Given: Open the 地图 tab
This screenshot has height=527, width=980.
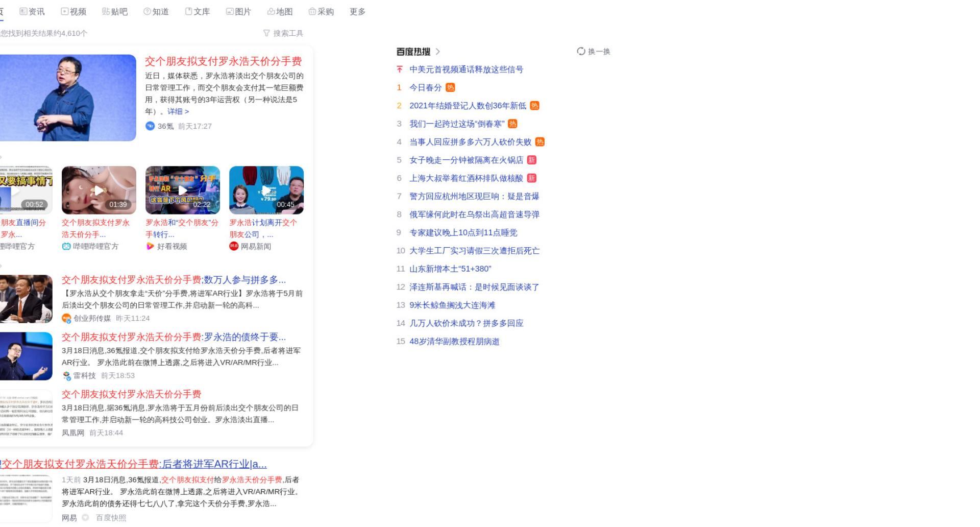Looking at the screenshot, I should point(280,11).
